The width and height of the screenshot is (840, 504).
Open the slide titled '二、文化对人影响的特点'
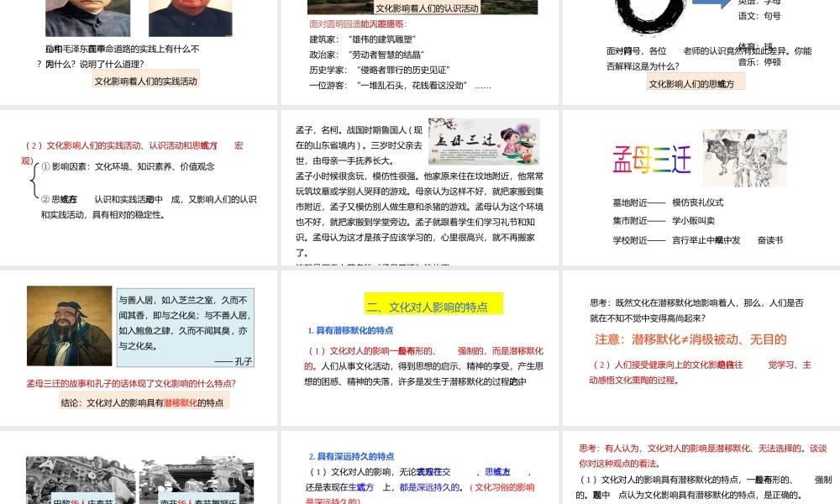click(419, 348)
